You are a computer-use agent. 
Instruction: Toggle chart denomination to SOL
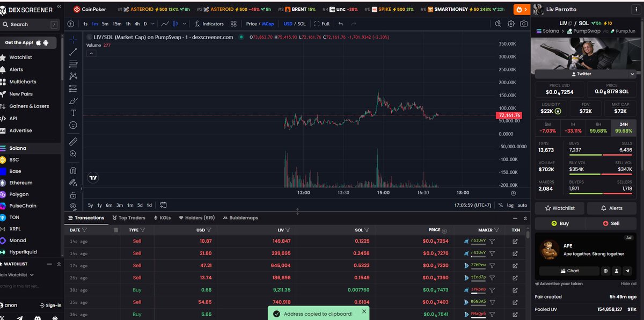click(x=302, y=24)
